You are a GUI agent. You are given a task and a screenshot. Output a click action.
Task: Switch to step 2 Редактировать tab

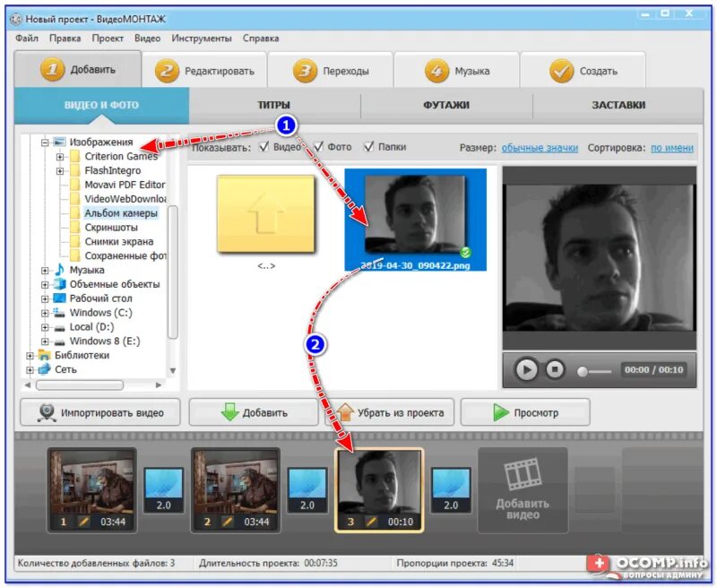(x=204, y=71)
